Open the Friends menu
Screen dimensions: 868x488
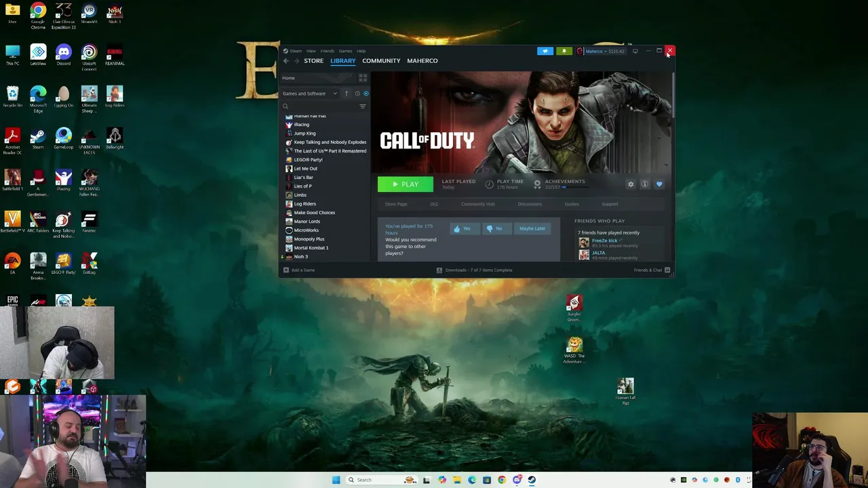[x=328, y=51]
